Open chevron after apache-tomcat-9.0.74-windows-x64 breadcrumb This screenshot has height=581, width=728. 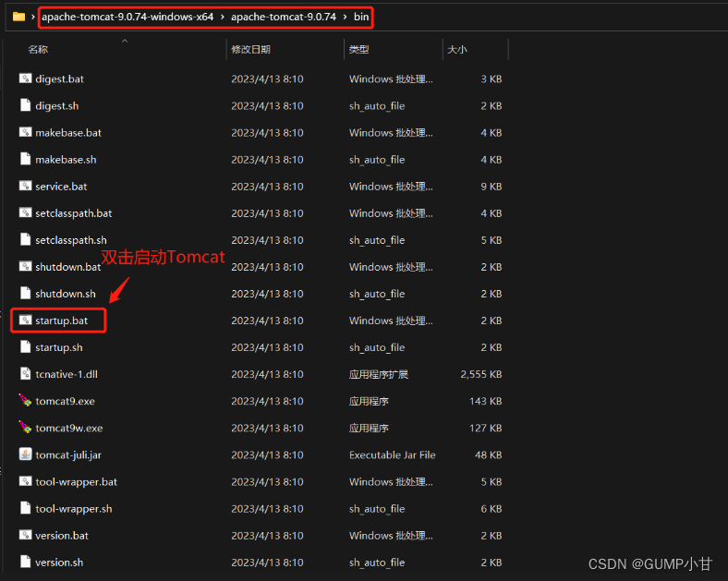click(x=223, y=17)
